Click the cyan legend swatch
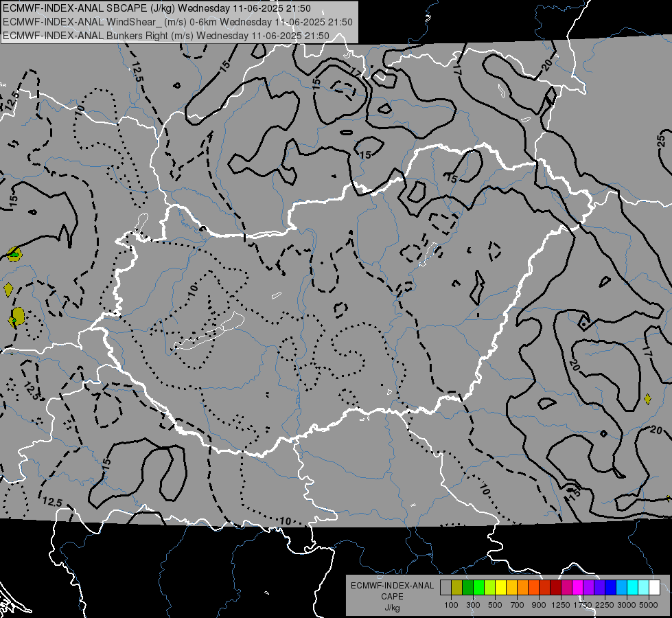 633,588
